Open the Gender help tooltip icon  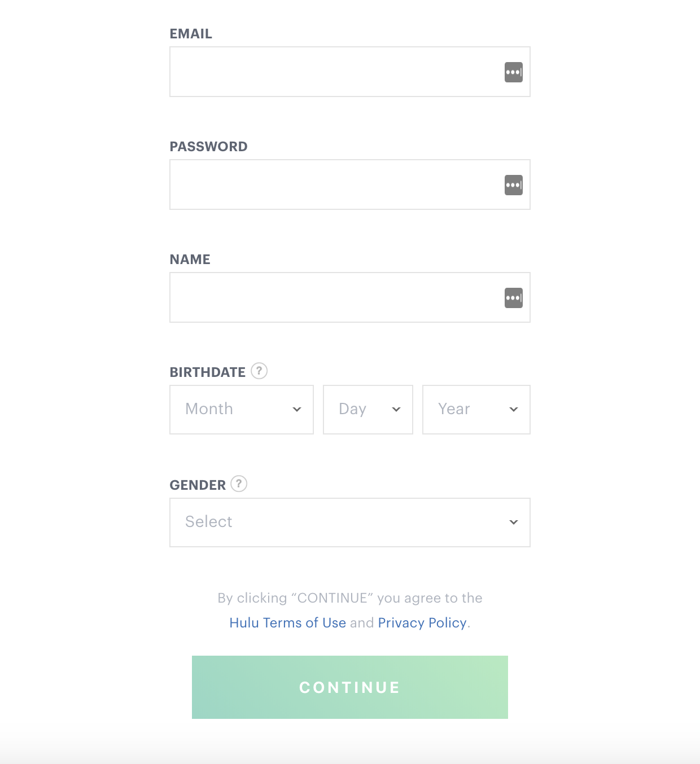[238, 484]
